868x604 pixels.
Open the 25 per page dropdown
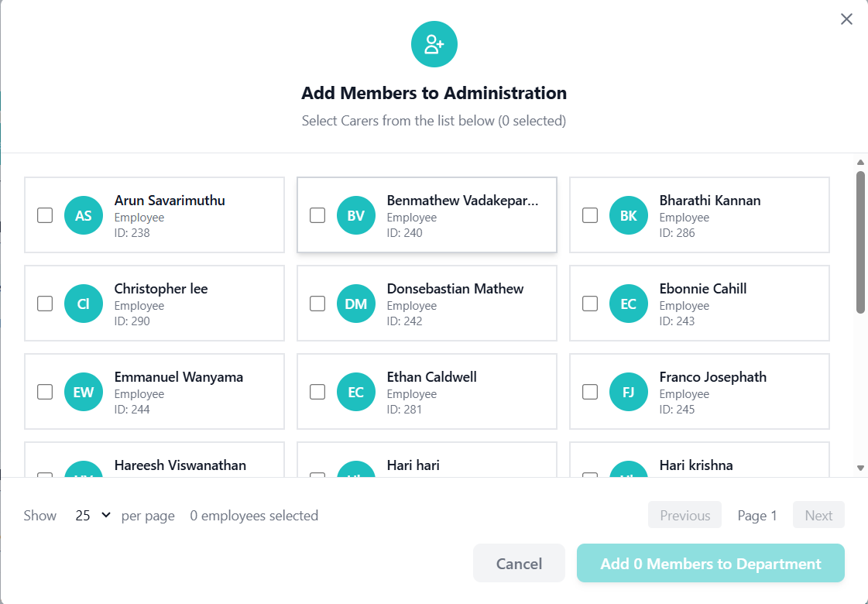[x=93, y=515]
